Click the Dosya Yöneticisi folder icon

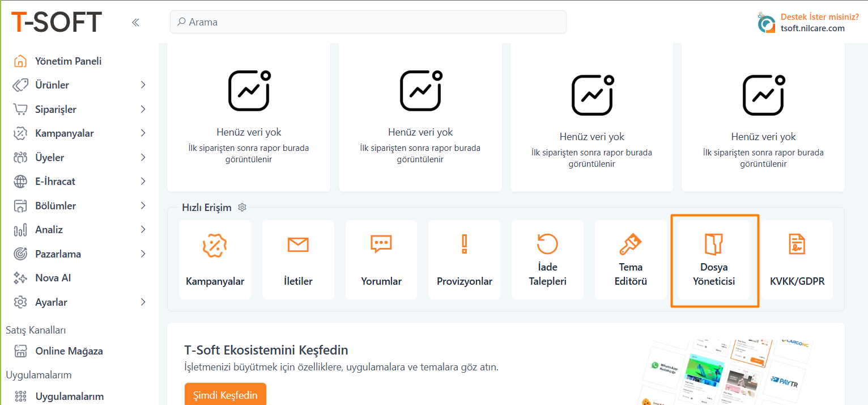pyautogui.click(x=714, y=244)
